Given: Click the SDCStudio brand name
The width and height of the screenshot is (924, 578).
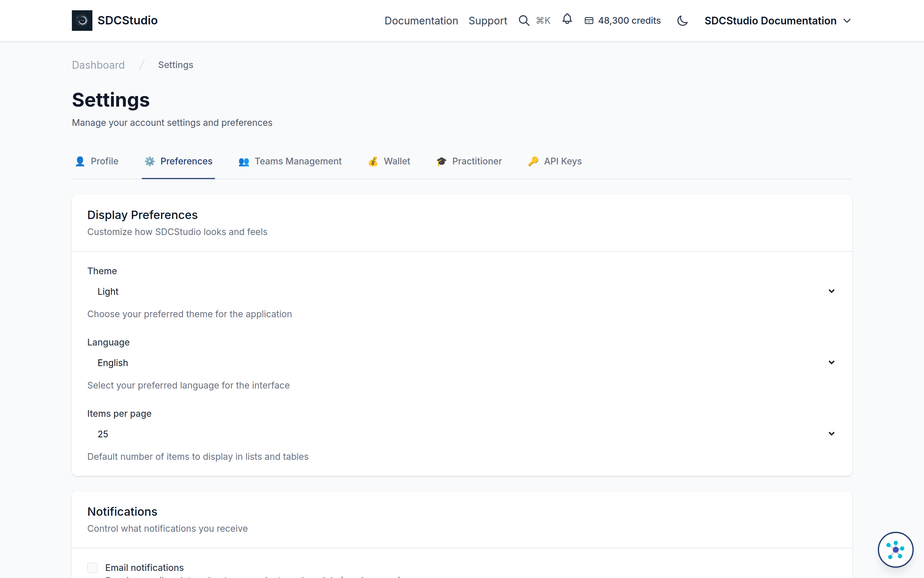Looking at the screenshot, I should pyautogui.click(x=127, y=20).
